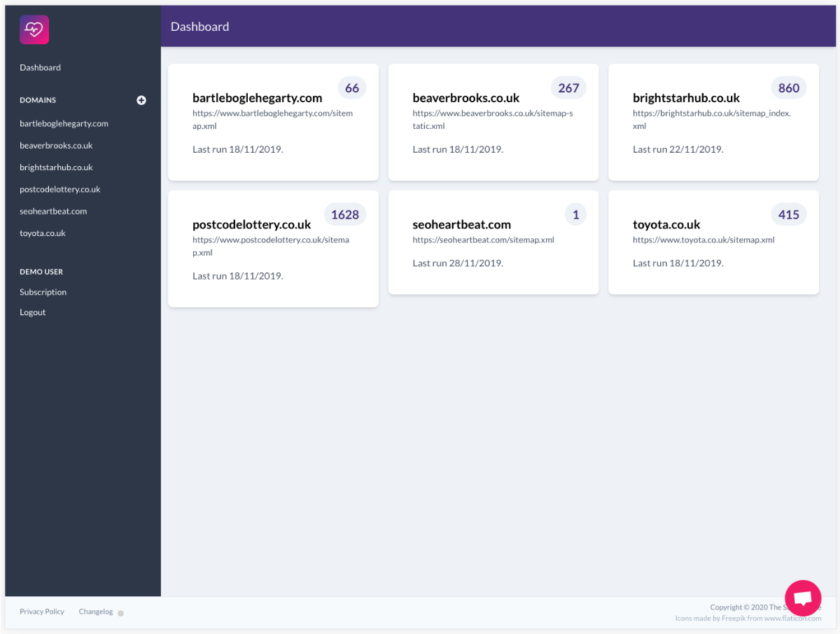This screenshot has height=634, width=840.
Task: Click the Dashboard header title
Action: [x=199, y=27]
